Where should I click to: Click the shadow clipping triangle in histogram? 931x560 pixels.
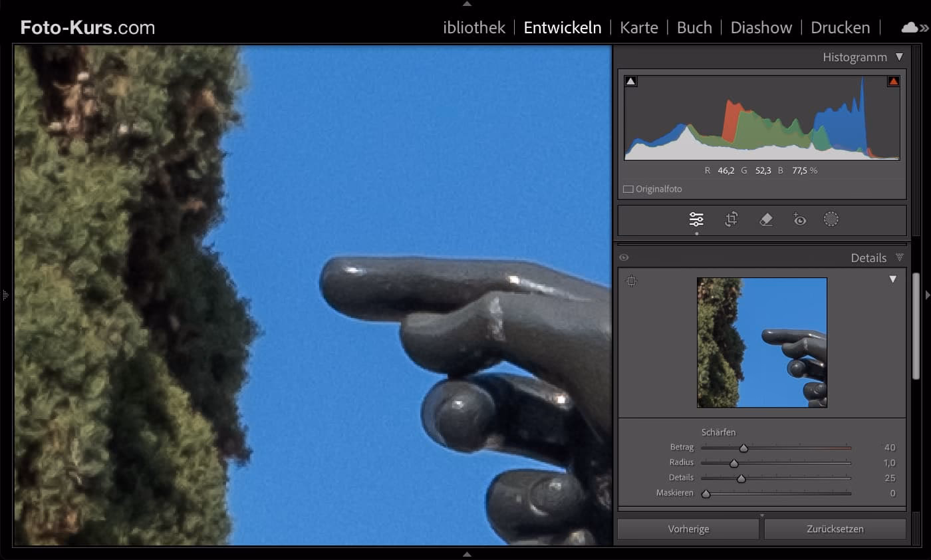coord(630,80)
